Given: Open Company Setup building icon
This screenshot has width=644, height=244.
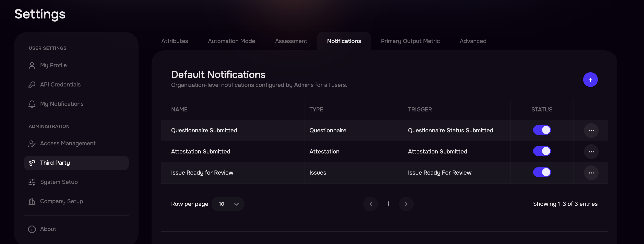Looking at the screenshot, I should [x=32, y=201].
